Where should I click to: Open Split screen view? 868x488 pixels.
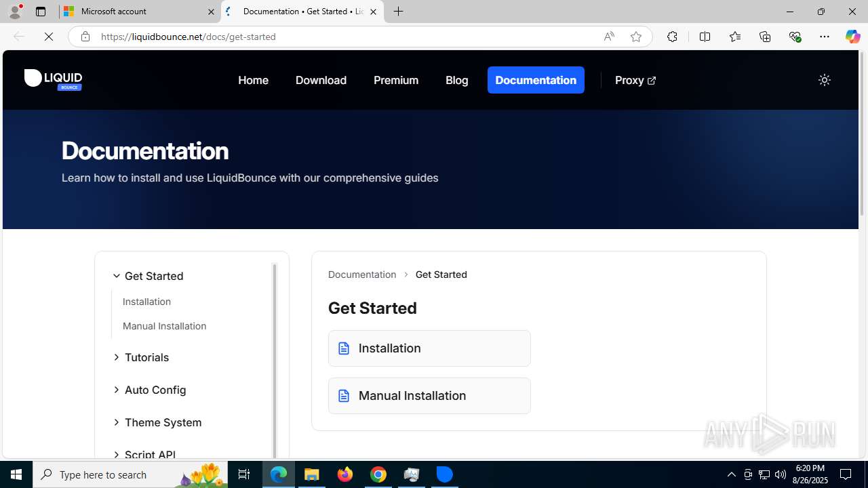pyautogui.click(x=705, y=37)
